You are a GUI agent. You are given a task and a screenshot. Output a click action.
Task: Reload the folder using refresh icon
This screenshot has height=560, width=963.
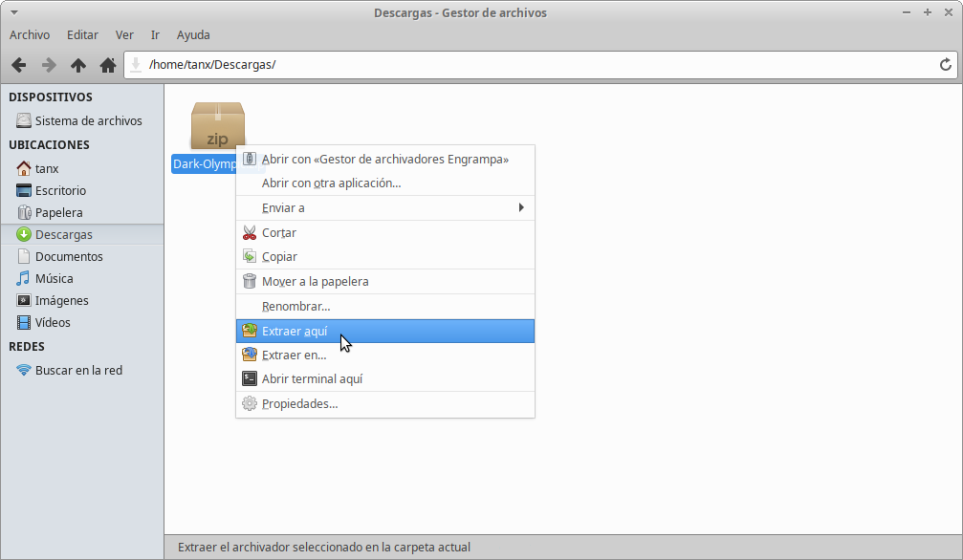[x=945, y=65]
